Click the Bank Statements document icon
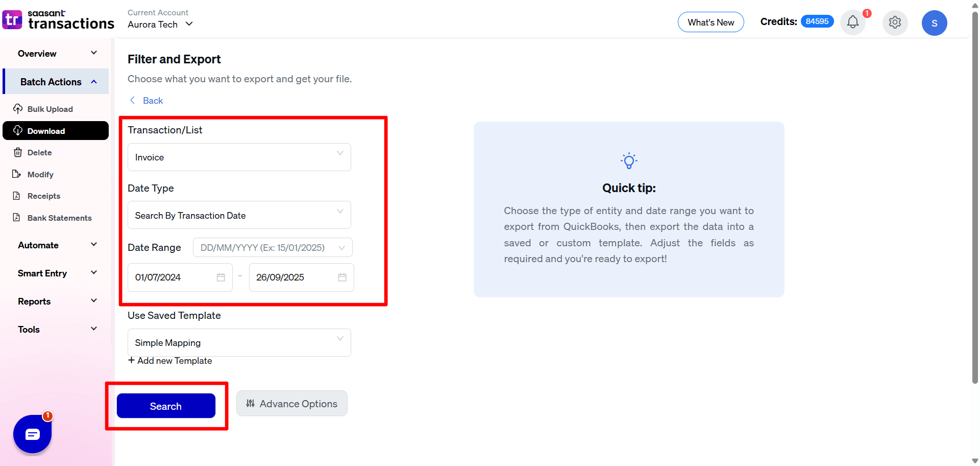The image size is (980, 466). (x=17, y=218)
